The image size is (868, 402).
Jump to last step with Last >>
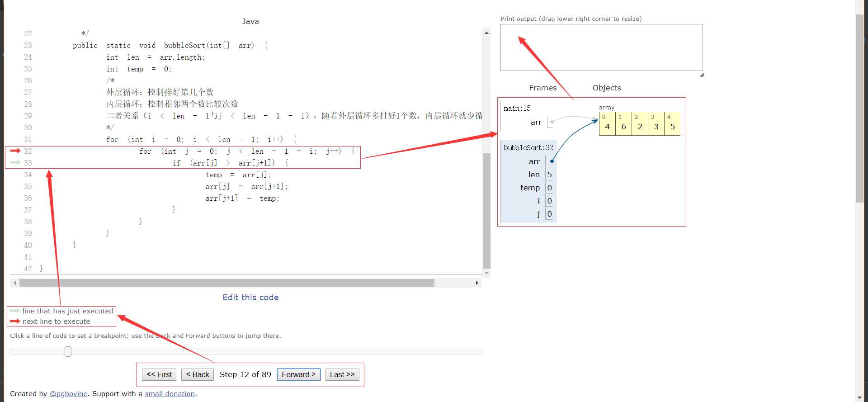pyautogui.click(x=342, y=374)
